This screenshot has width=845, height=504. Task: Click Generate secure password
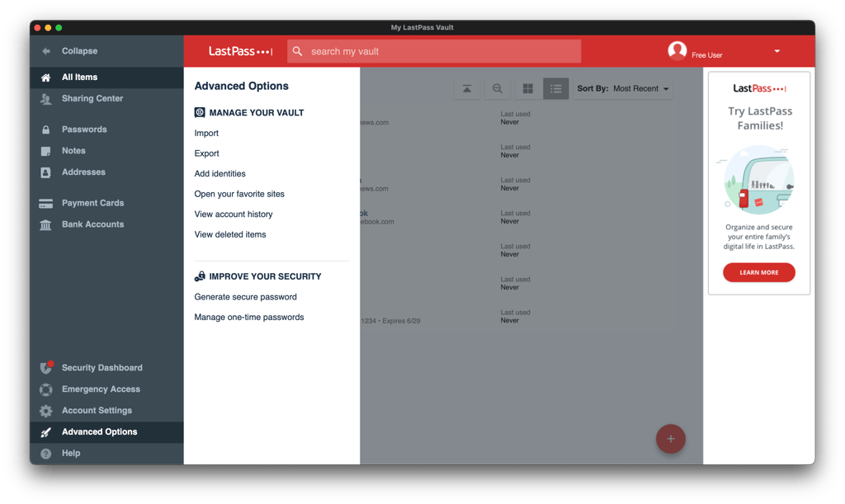pos(245,297)
